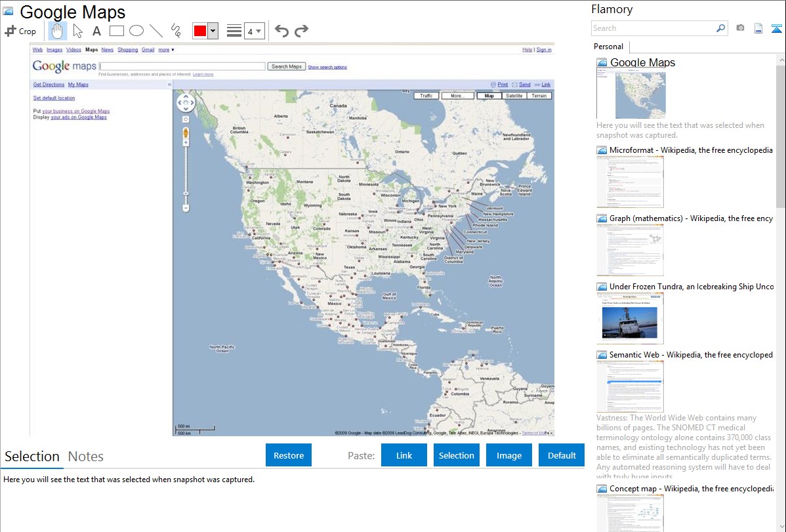
Task: Open the Personal tab
Action: point(608,47)
